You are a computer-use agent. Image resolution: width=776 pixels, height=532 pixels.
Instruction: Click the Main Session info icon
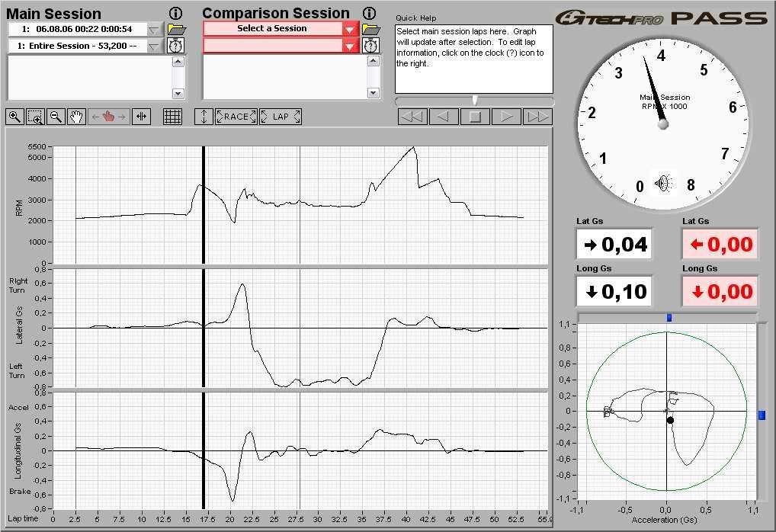176,14
